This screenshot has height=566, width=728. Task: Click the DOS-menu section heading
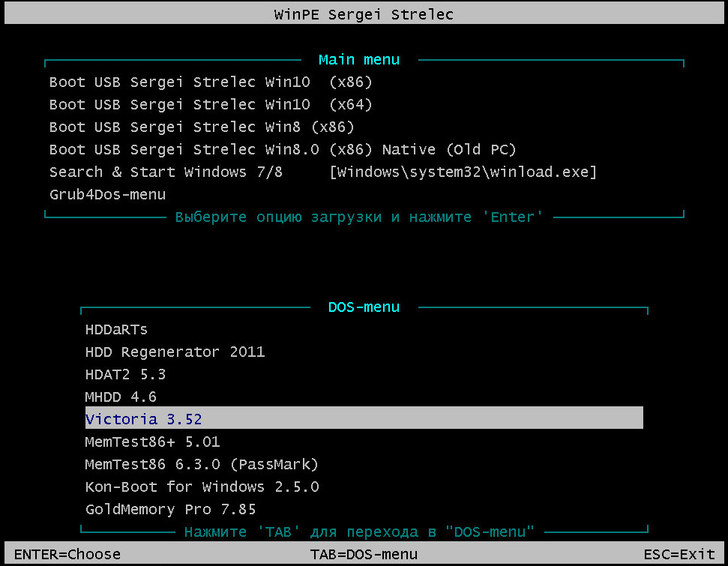point(364,307)
